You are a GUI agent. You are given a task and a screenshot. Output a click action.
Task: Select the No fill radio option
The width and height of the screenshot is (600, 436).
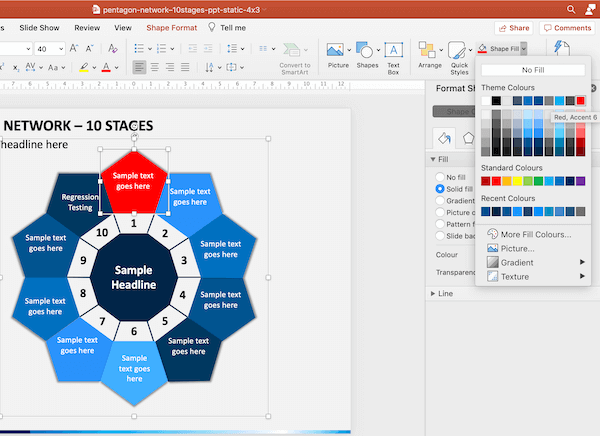click(440, 177)
